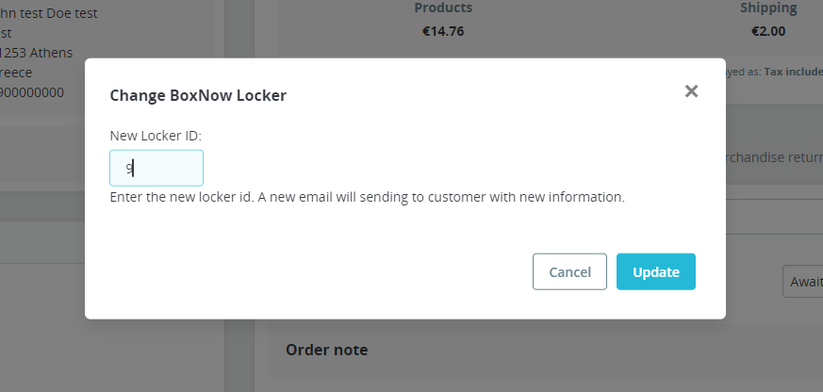Focus the New Locker ID field
This screenshot has width=823, height=392.
(x=156, y=168)
